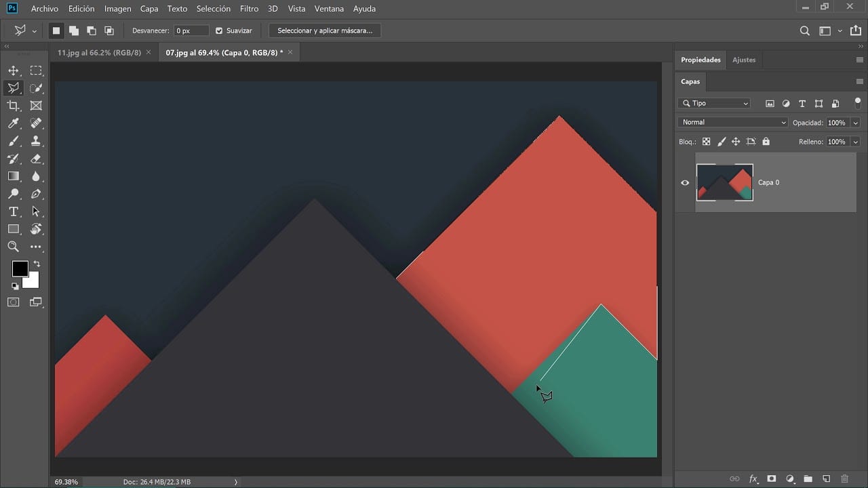Select the Frame tool
Screen dimensions: 868x488
(x=36, y=106)
